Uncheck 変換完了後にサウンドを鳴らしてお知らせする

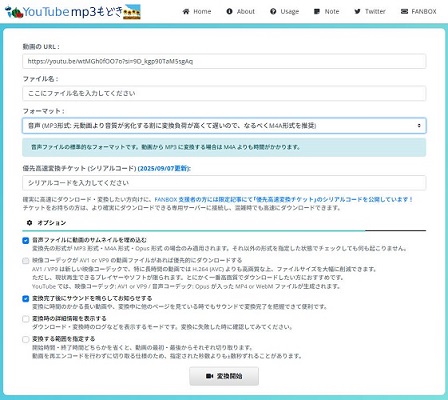coord(26,299)
